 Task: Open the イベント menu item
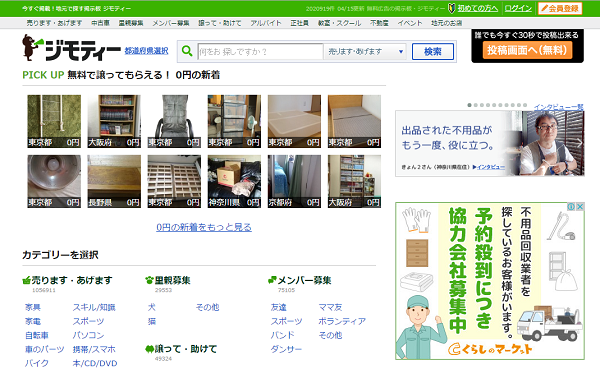(x=409, y=23)
